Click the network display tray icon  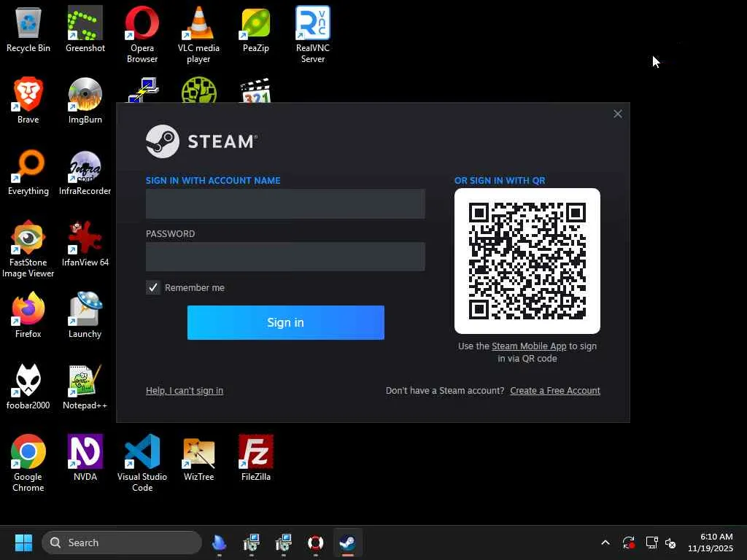[x=651, y=542]
